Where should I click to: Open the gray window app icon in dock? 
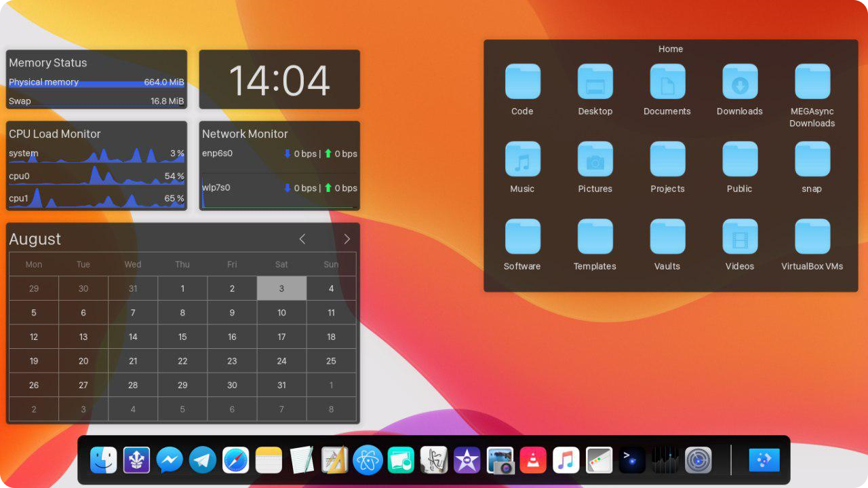[599, 460]
